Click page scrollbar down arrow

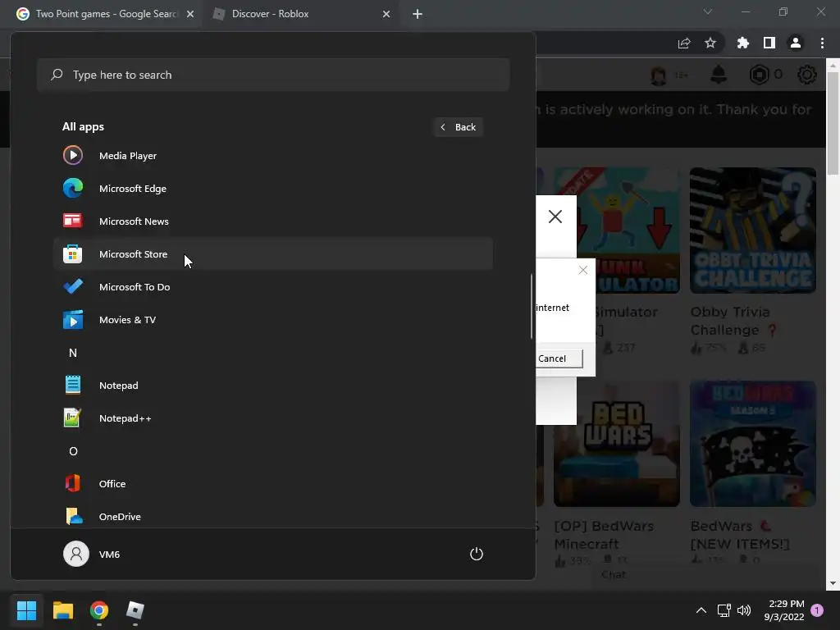click(833, 583)
